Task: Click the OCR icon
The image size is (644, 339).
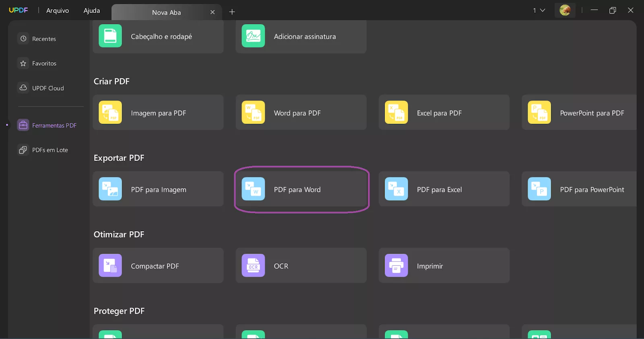Action: (x=253, y=265)
